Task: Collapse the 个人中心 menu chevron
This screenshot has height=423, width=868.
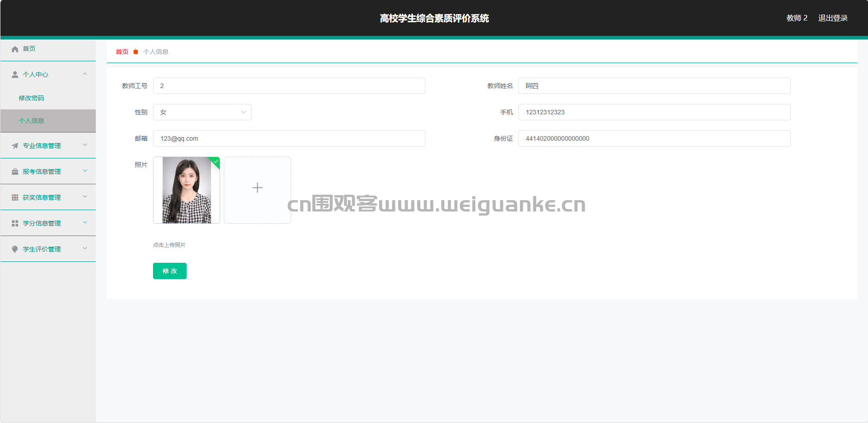Action: pyautogui.click(x=85, y=74)
